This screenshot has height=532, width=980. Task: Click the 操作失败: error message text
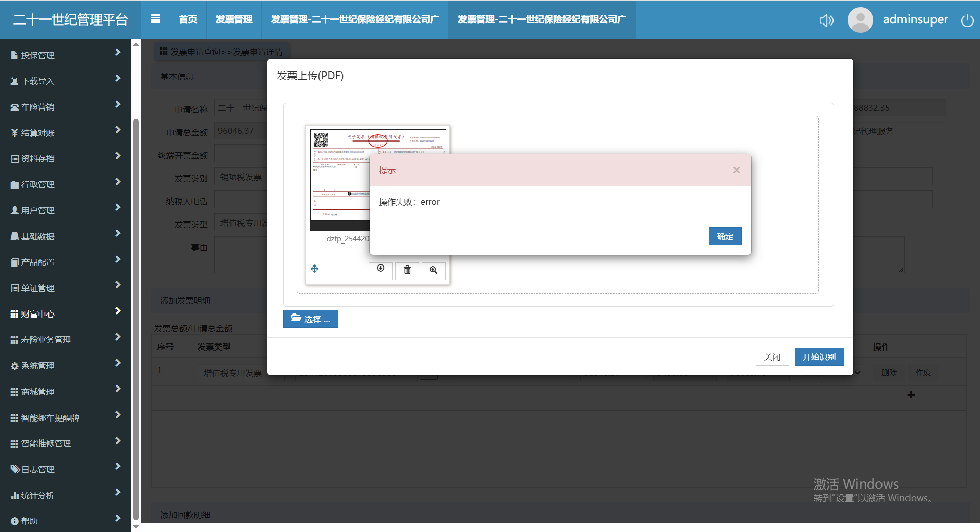pos(409,202)
